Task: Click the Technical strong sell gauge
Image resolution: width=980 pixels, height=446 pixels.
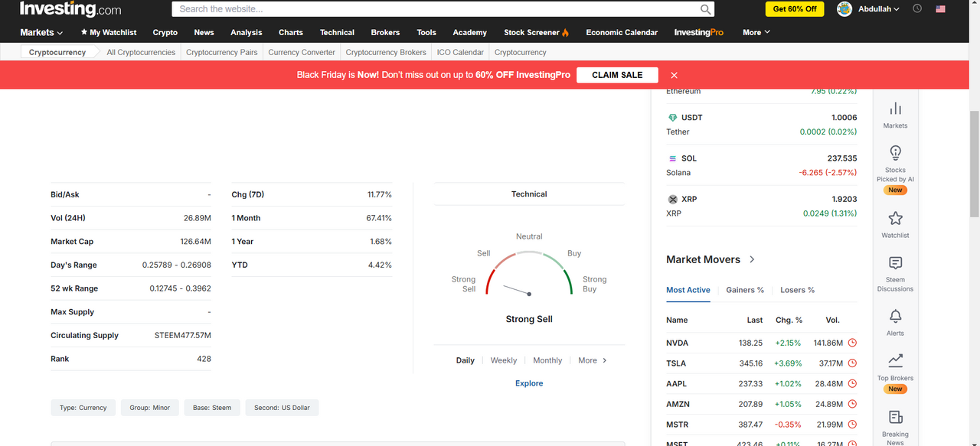Action: [529, 274]
